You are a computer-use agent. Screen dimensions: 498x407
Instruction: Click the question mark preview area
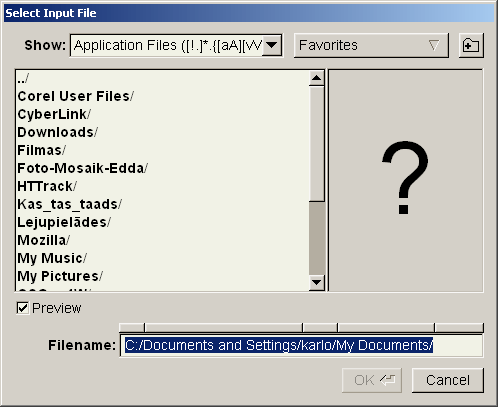pos(406,180)
